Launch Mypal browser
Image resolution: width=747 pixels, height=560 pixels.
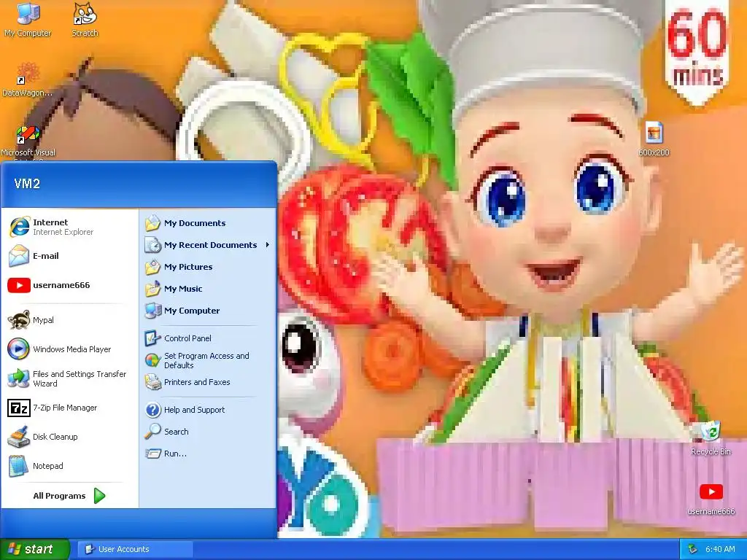(70, 320)
